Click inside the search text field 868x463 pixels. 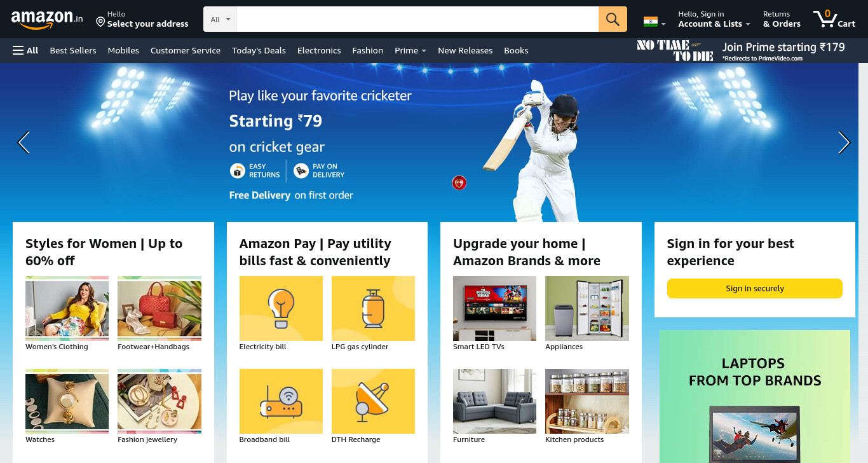pyautogui.click(x=417, y=19)
